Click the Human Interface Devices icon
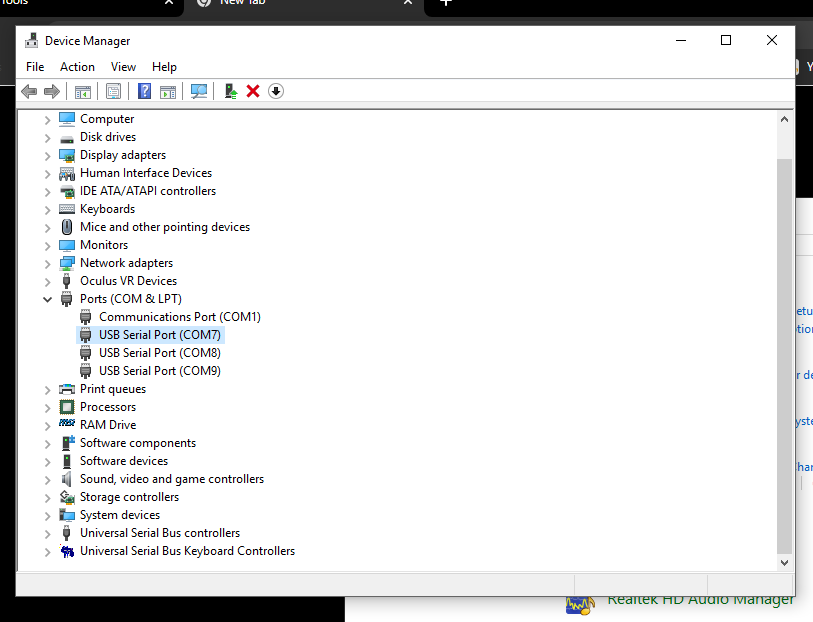 tap(67, 173)
